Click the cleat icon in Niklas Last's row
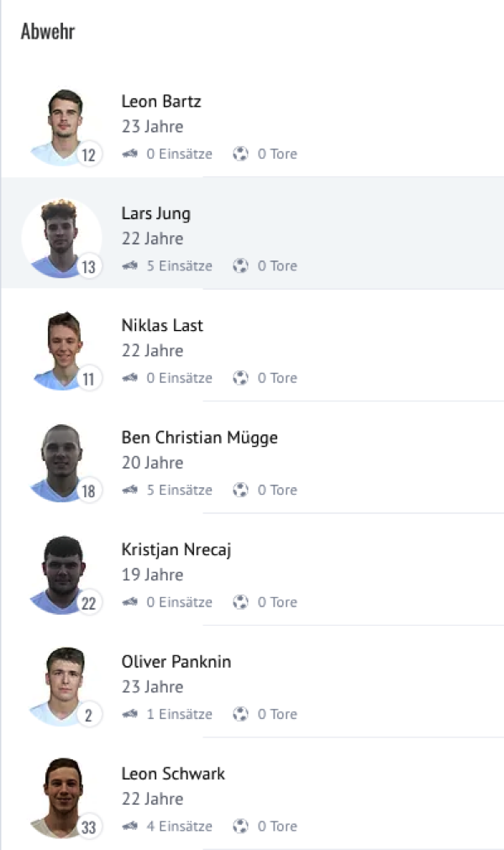The image size is (504, 850). [129, 378]
